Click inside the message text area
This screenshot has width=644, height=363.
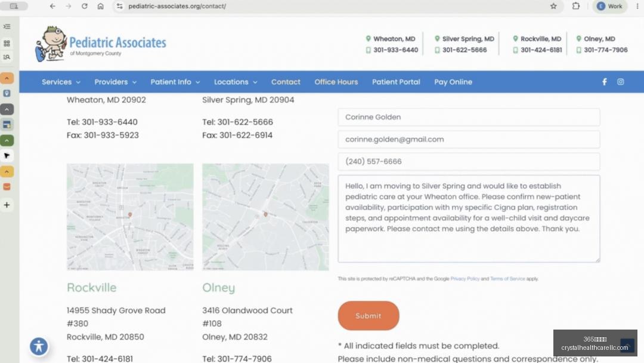[x=469, y=219]
